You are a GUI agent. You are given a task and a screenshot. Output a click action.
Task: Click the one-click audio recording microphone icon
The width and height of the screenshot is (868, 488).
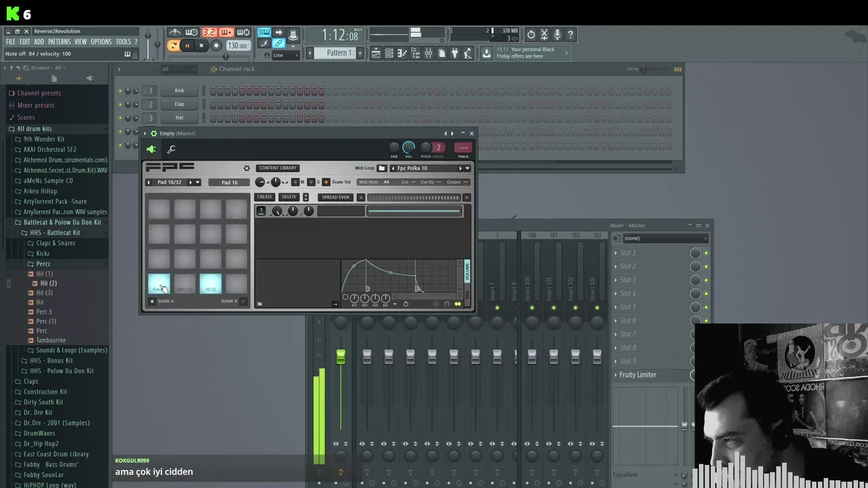coord(557,34)
